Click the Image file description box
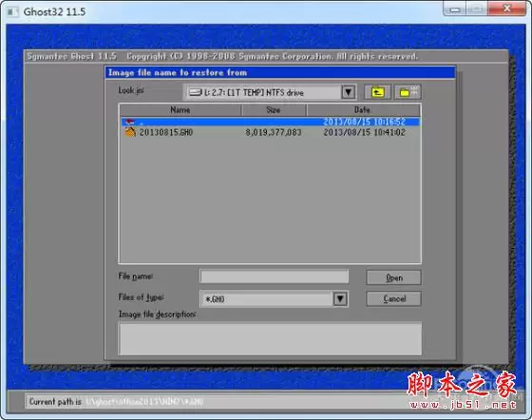This screenshot has width=532, height=420. [x=270, y=339]
